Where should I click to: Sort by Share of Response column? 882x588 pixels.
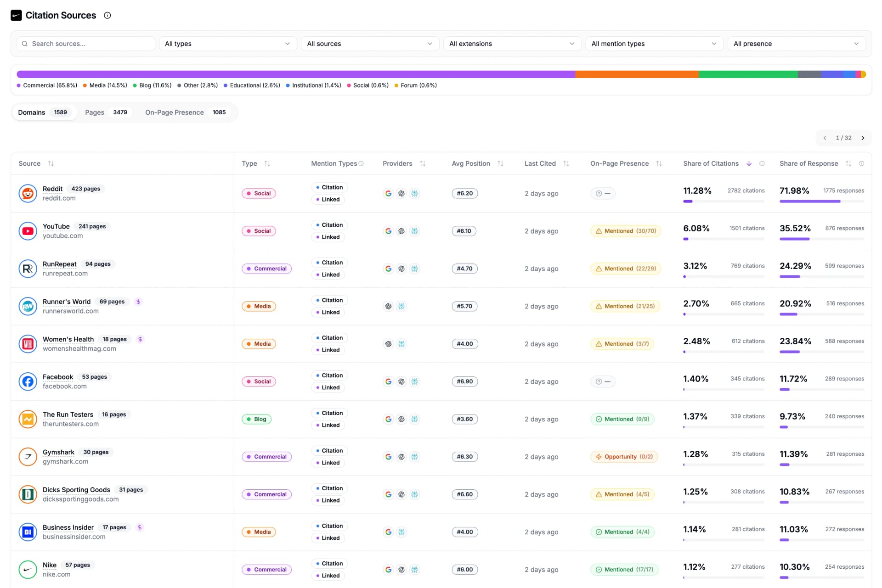(848, 163)
